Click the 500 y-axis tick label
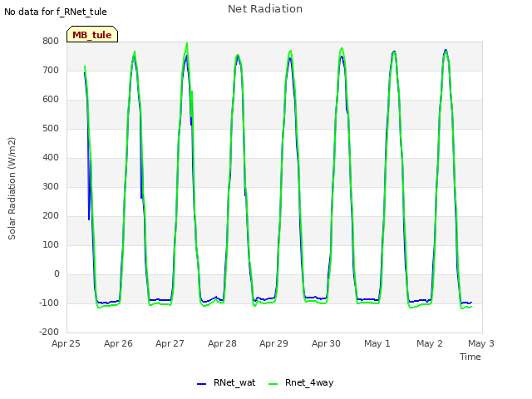This screenshot has height=399, width=532. pos(51,129)
